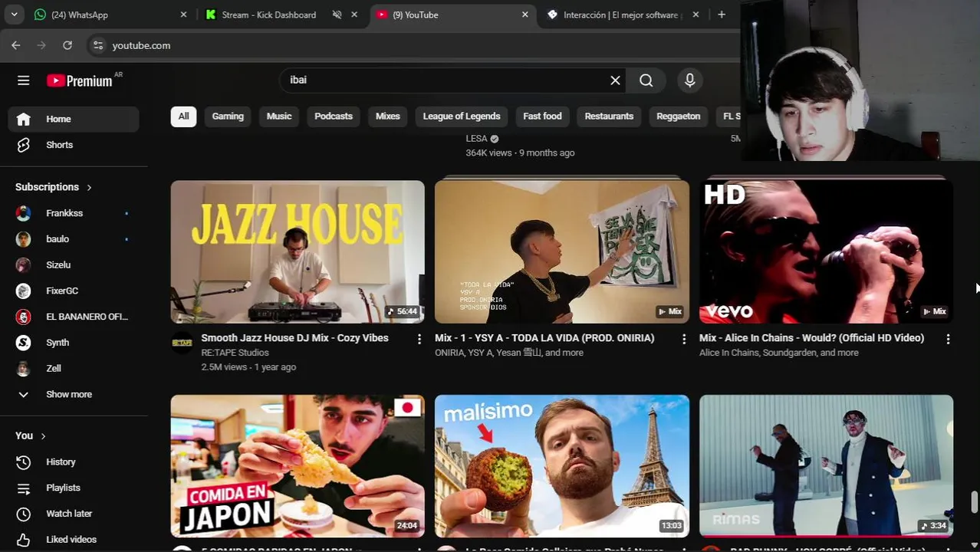Screen dimensions: 980x552
Task: Open tab search dropdown arrow
Action: [15, 15]
